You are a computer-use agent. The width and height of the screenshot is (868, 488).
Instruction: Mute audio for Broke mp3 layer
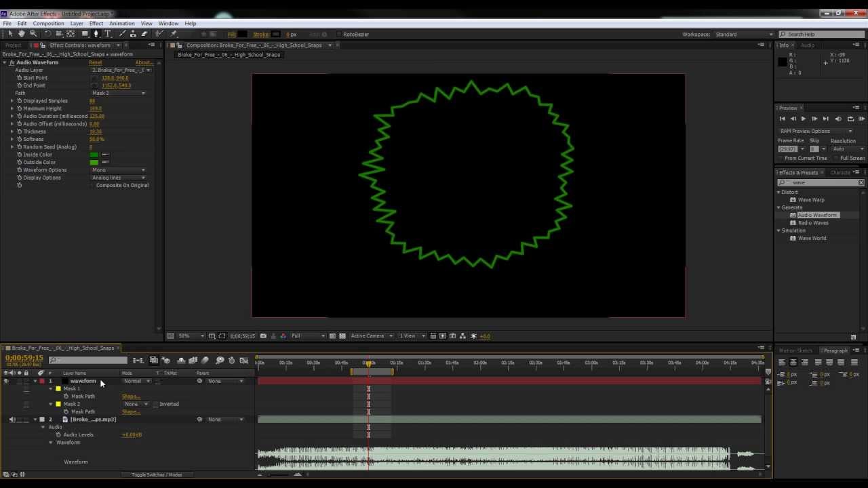(x=12, y=420)
